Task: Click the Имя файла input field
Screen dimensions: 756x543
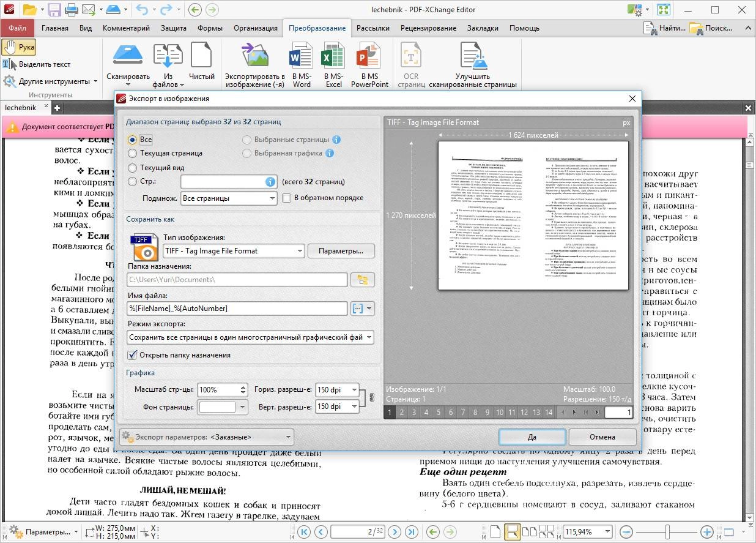Action: (237, 309)
